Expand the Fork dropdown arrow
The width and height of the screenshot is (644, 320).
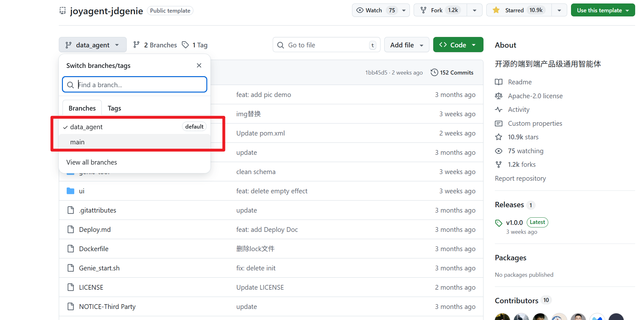(474, 10)
